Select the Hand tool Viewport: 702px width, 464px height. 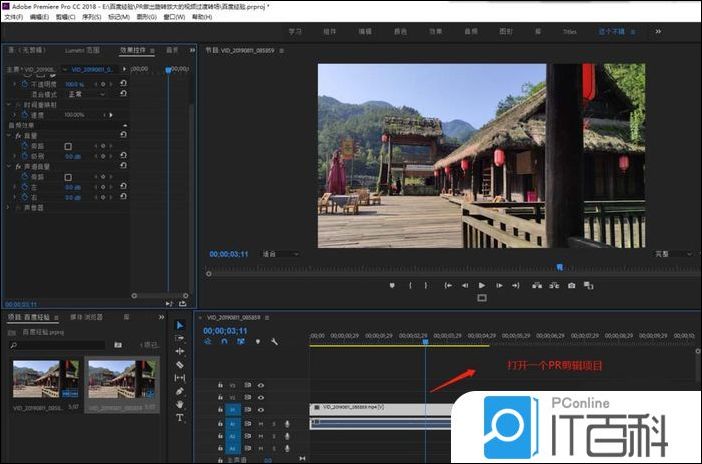coord(180,404)
